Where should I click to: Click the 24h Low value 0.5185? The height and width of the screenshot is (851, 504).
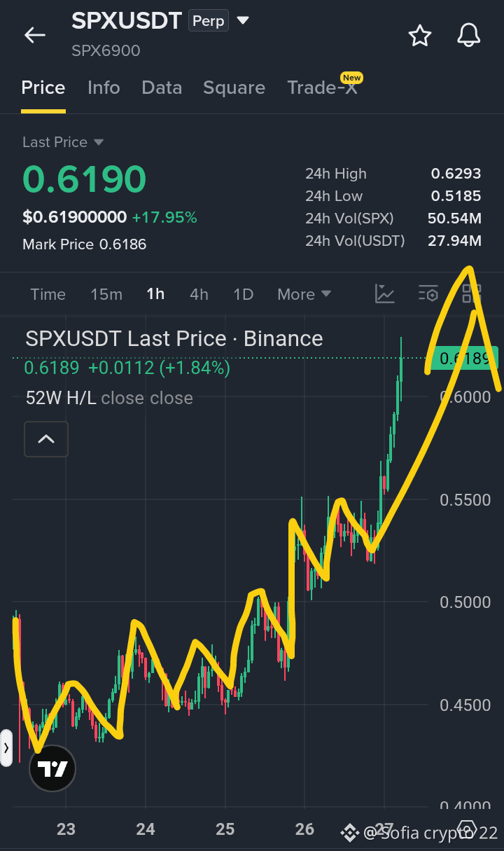pyautogui.click(x=456, y=196)
